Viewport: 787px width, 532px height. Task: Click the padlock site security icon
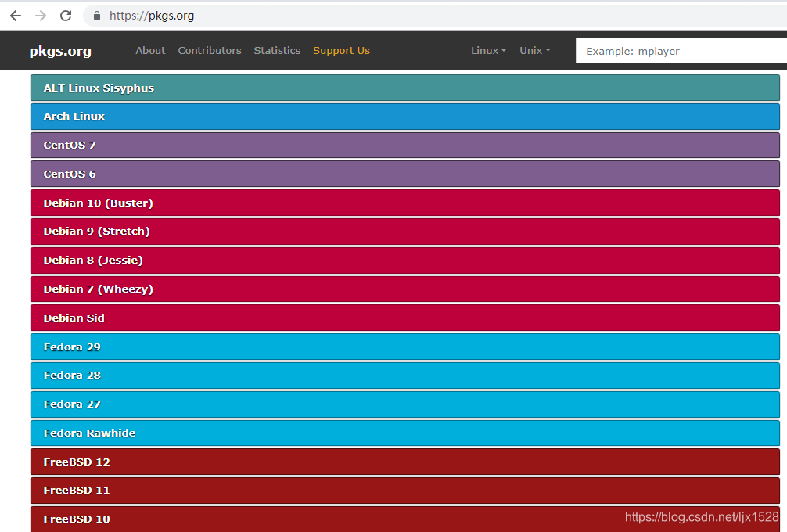pyautogui.click(x=97, y=16)
